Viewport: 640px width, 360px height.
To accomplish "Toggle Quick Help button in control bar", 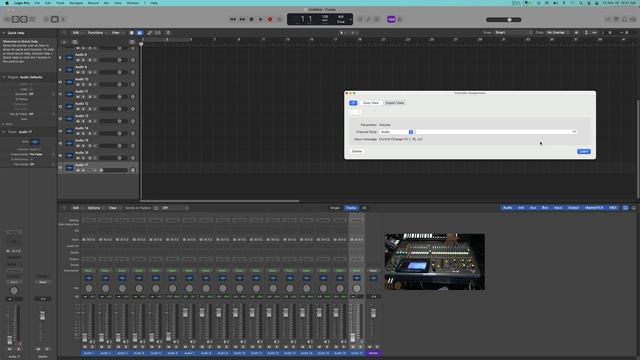I will [24, 19].
